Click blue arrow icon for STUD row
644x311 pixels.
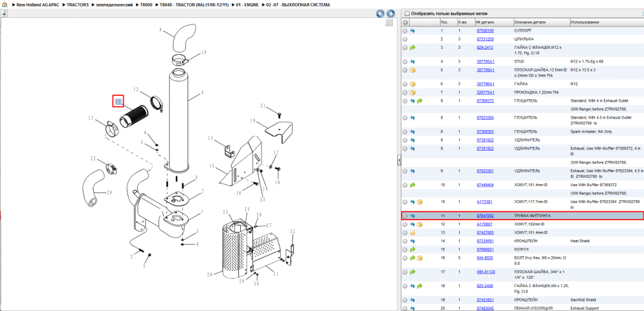tap(413, 62)
